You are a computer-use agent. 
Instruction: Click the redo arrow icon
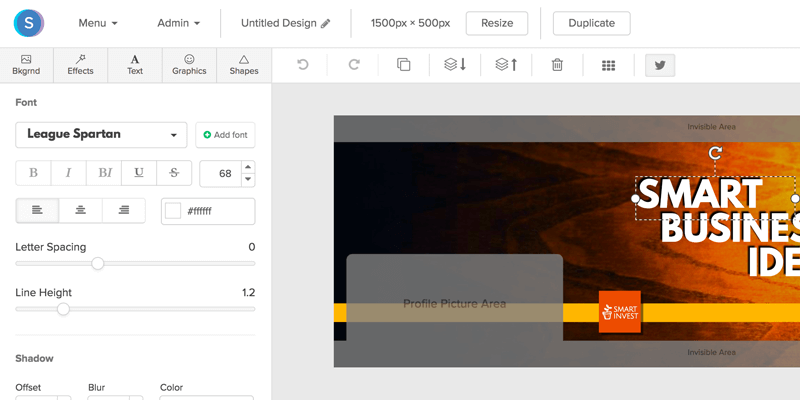(353, 65)
